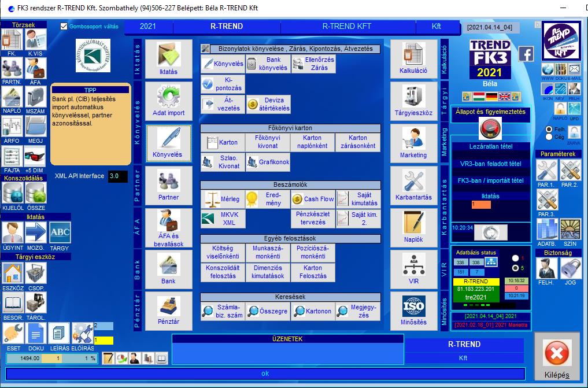This screenshot has height=388, width=588.
Task: Click the ÖSSZE consolidation icon
Action: point(36,193)
